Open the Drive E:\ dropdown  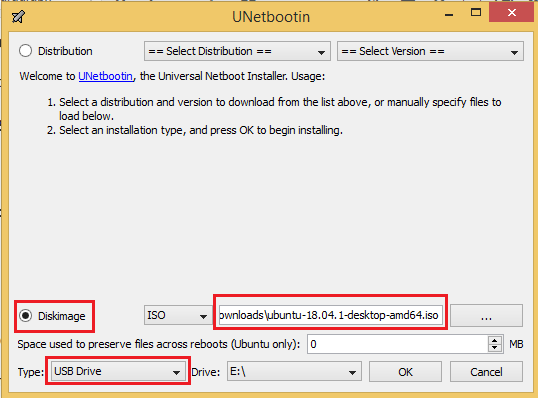click(294, 371)
